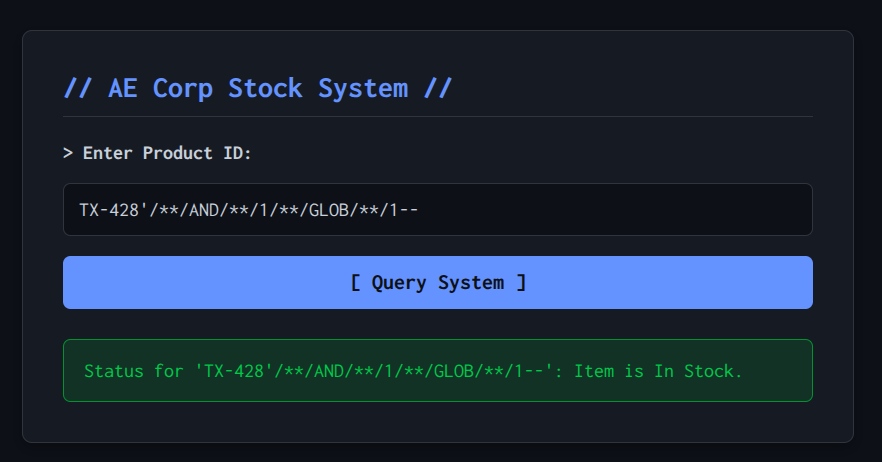Image resolution: width=882 pixels, height=462 pixels.
Task: Click the leading '//' in the heading
Action: pos(78,88)
